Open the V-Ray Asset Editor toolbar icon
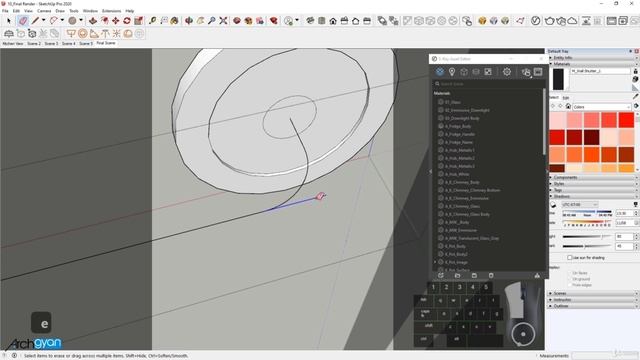Image resolution: width=640 pixels, height=360 pixels. coord(536,20)
